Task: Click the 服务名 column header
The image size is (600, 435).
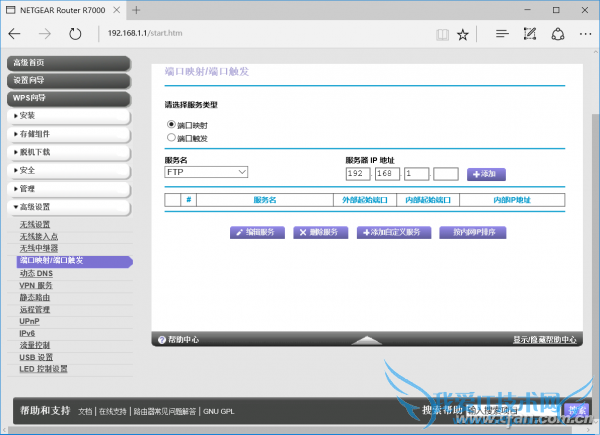Action: pyautogui.click(x=265, y=200)
